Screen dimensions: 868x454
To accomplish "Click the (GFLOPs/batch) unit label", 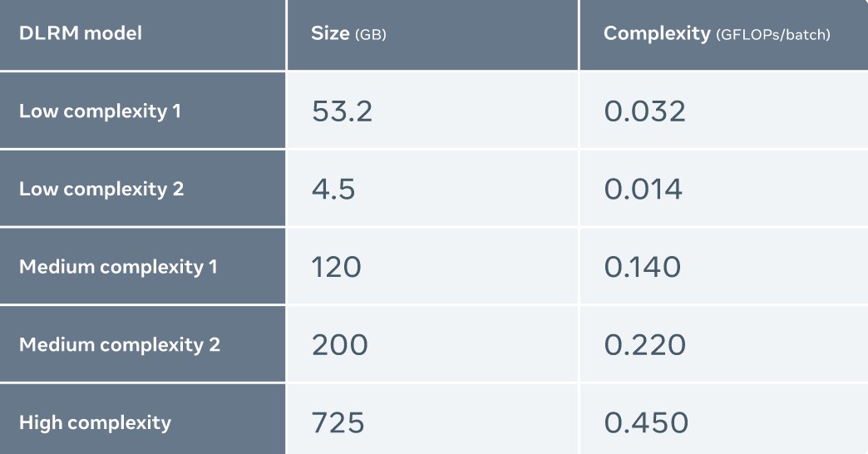I will pyautogui.click(x=773, y=35).
